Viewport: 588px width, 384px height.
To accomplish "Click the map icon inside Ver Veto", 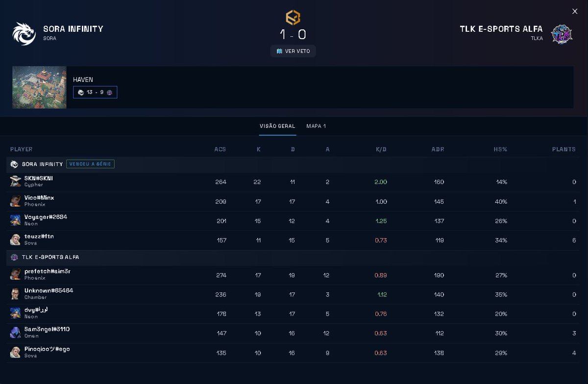I will pos(279,51).
